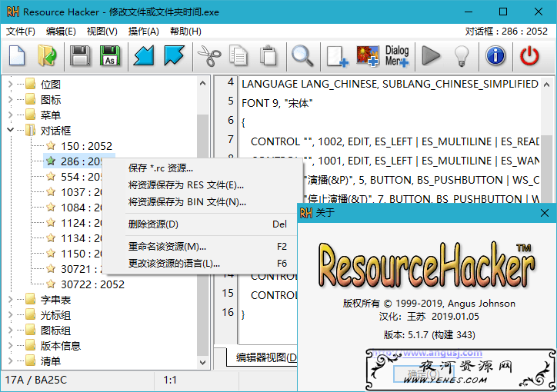This screenshot has height=392, width=557.
Task: Add a new blank resource with page-plus icon
Action: click(x=337, y=55)
